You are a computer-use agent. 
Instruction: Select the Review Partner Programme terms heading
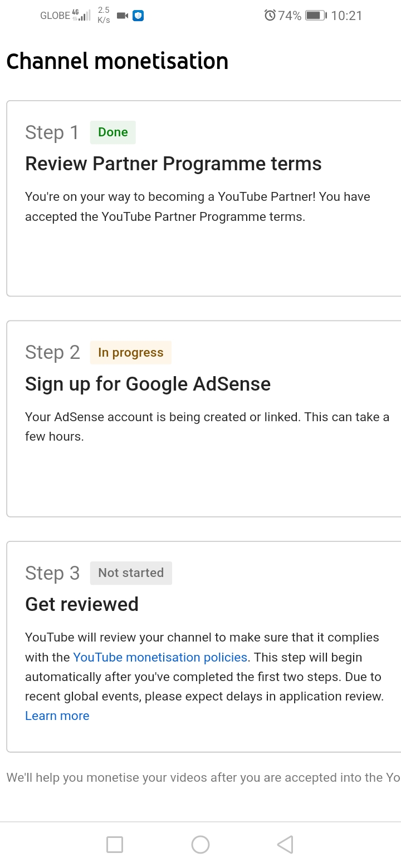[x=173, y=164]
